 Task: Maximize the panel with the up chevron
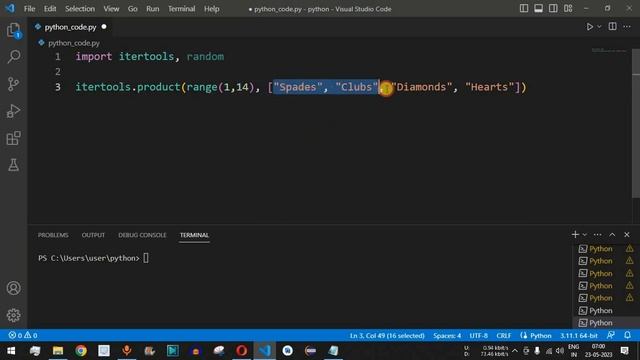[612, 235]
